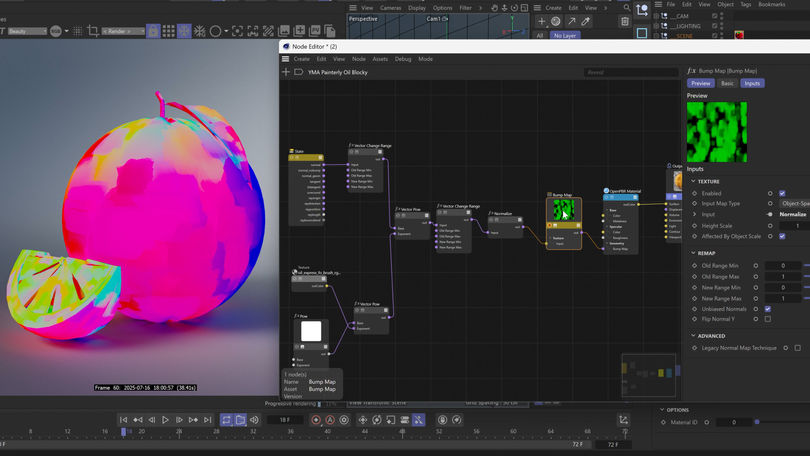The height and width of the screenshot is (456, 810).
Task: Click the red record keyframe button
Action: pyautogui.click(x=316, y=420)
